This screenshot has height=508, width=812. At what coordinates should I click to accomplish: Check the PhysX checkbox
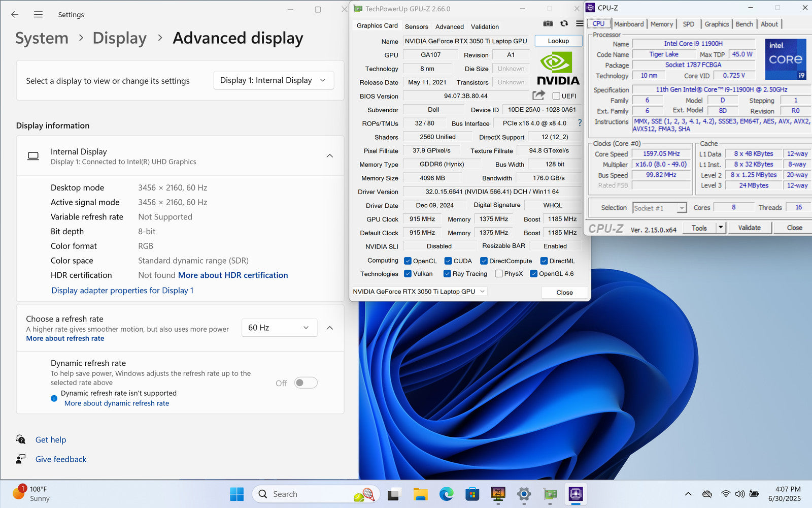point(499,274)
